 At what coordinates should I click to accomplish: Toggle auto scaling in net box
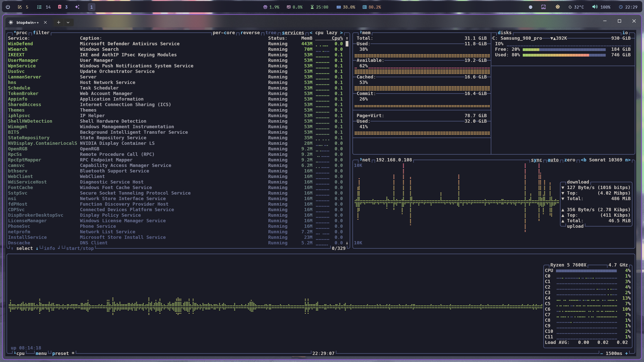point(553,160)
